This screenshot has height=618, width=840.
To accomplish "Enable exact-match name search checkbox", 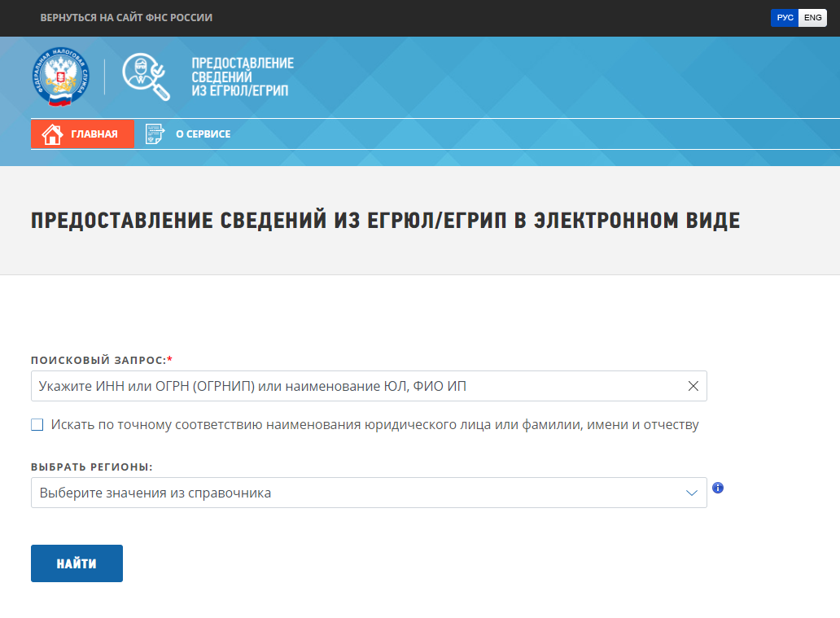I will 36,423.
